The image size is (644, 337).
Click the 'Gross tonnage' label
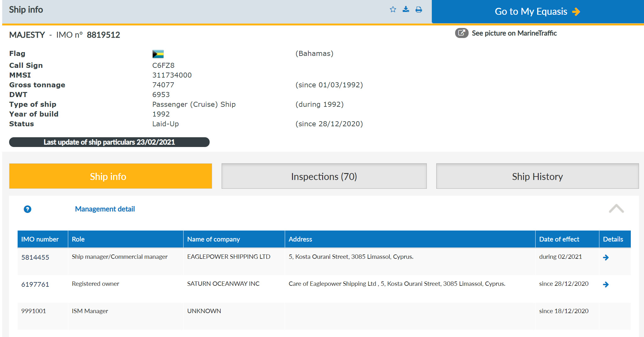pyautogui.click(x=37, y=85)
